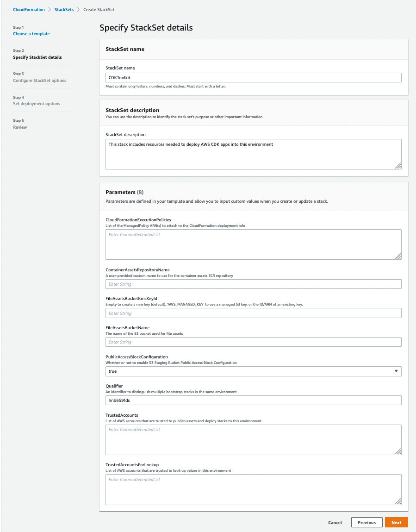Screen dimensions: 416x532
Task: Navigate to StackSets via the breadcrumb
Action: 64,9
